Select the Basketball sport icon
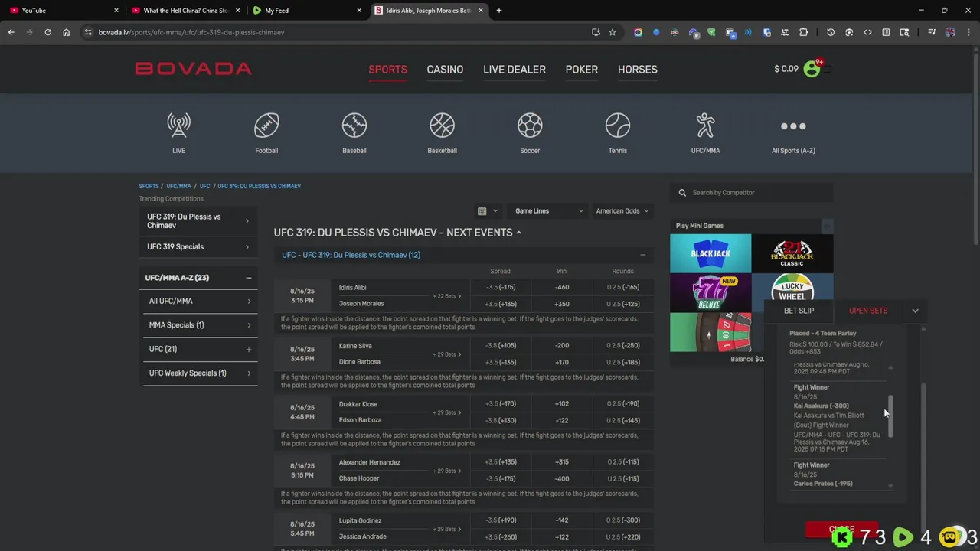The height and width of the screenshot is (551, 980). click(x=442, y=126)
